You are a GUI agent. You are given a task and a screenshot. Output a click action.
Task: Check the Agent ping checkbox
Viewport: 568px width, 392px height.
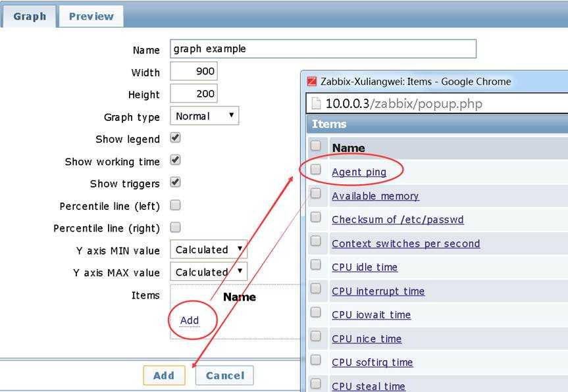point(315,170)
